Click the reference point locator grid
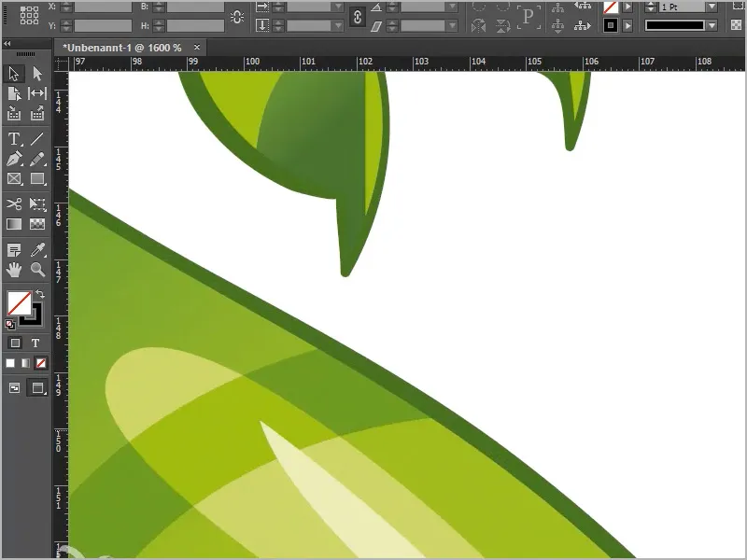Screen dimensions: 747x560 coord(29,15)
